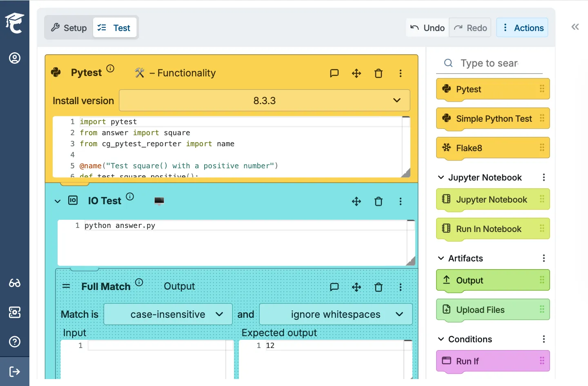Open the options menu on the IO Test block

(401, 201)
